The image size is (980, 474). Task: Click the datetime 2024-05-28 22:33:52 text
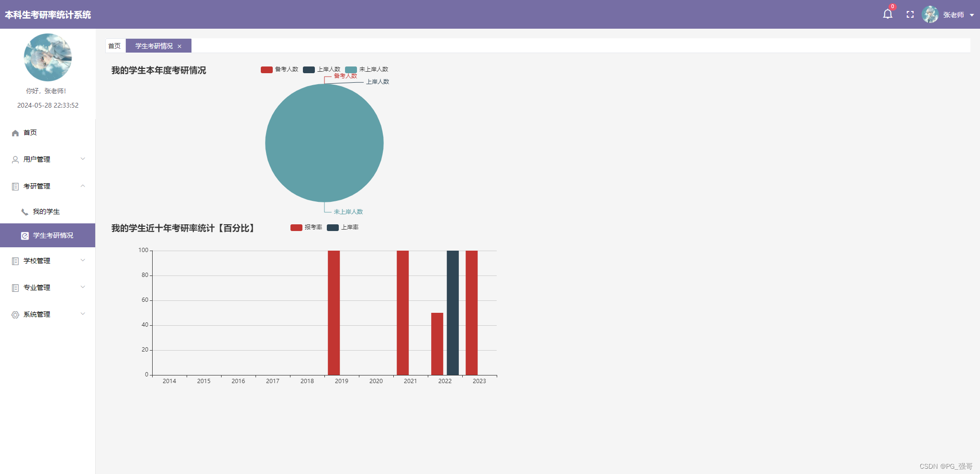click(48, 105)
